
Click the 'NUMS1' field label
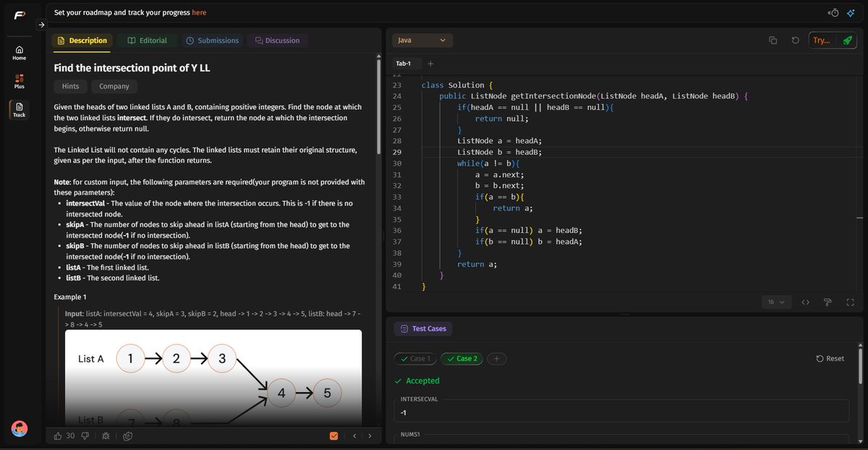click(x=412, y=435)
